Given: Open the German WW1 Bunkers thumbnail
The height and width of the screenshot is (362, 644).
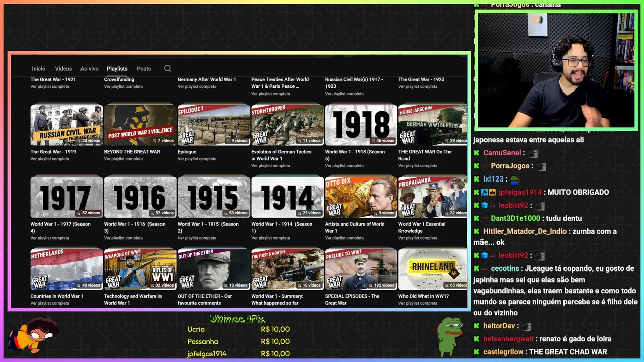Looking at the screenshot, I should [x=433, y=125].
